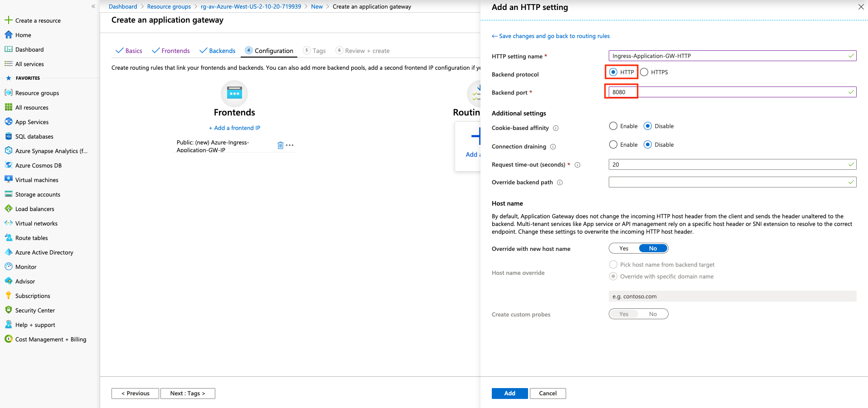The image size is (868, 408).
Task: Select App Services in the sidebar
Action: (32, 122)
